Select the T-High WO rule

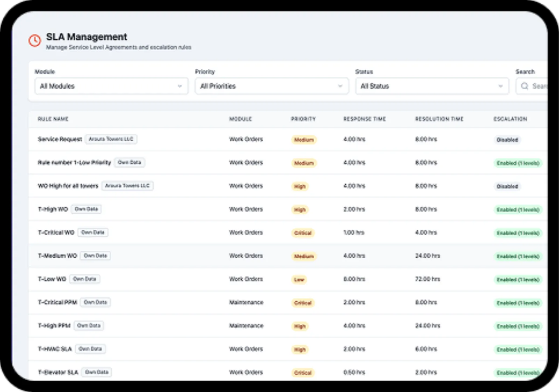pos(53,209)
